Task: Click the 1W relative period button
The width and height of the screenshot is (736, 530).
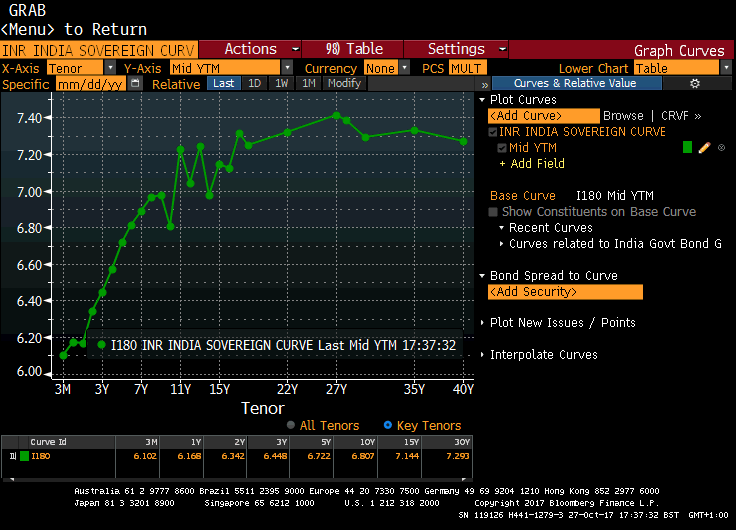Action: pos(281,84)
